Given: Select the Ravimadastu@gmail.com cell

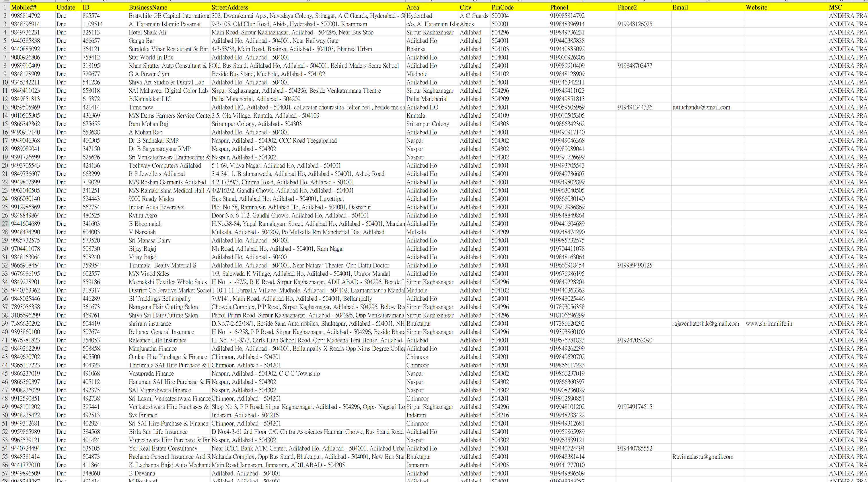Looking at the screenshot, I should [x=708, y=457].
